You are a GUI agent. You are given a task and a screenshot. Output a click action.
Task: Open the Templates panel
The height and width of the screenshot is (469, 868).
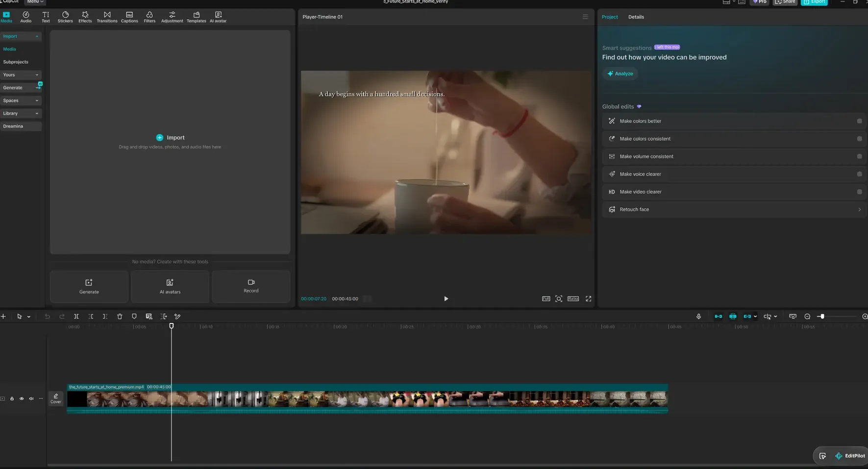click(x=196, y=17)
